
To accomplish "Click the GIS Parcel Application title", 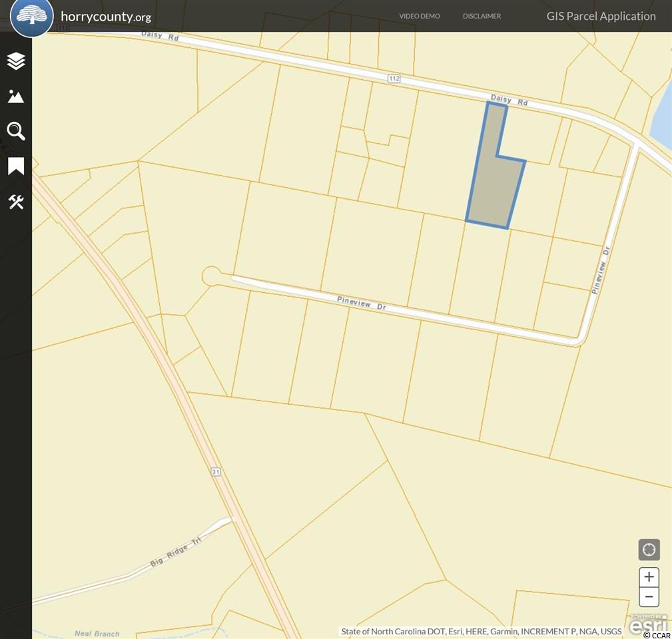I will click(601, 16).
